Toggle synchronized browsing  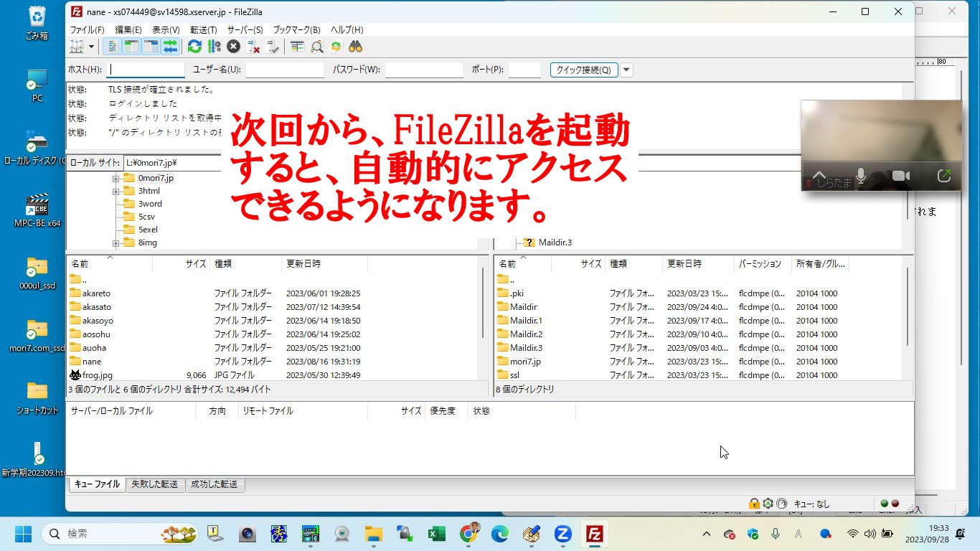[336, 47]
